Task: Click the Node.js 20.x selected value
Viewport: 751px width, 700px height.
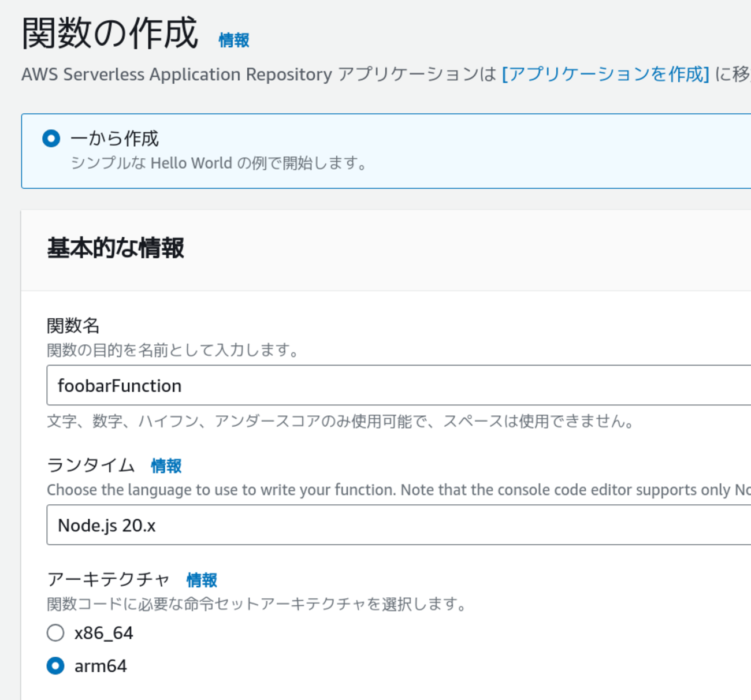Action: (106, 525)
